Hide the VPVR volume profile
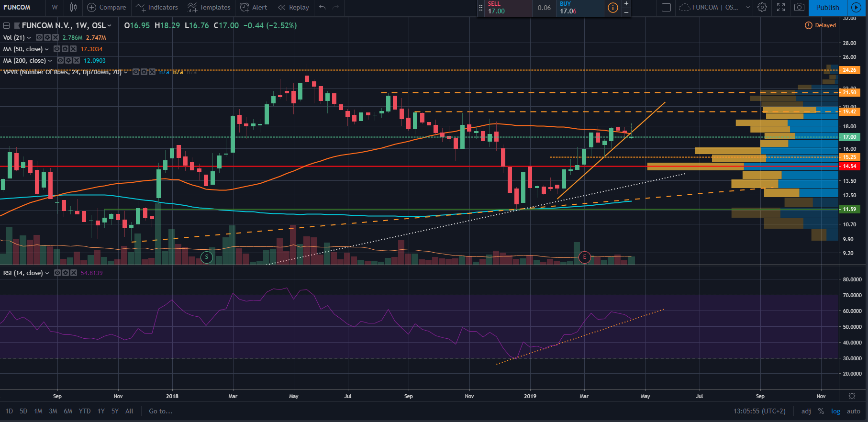The image size is (868, 422). pyautogui.click(x=136, y=72)
